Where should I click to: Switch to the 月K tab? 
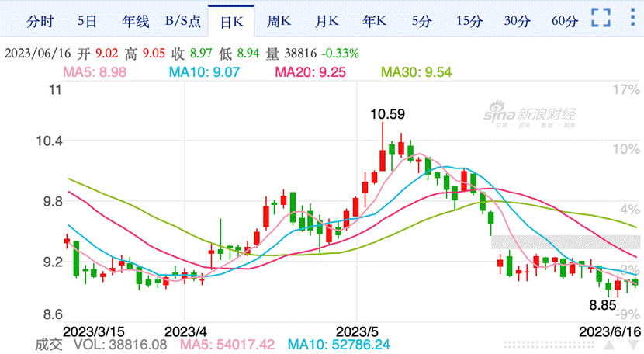(327, 21)
